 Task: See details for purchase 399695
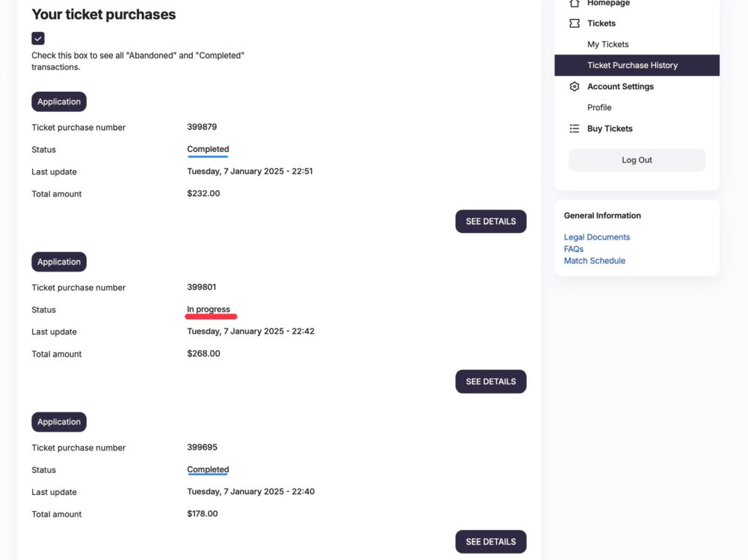[x=491, y=542]
